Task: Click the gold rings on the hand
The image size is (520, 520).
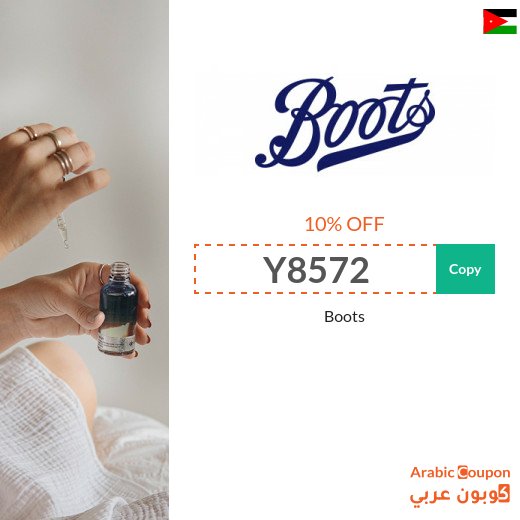Action: click(x=50, y=147)
